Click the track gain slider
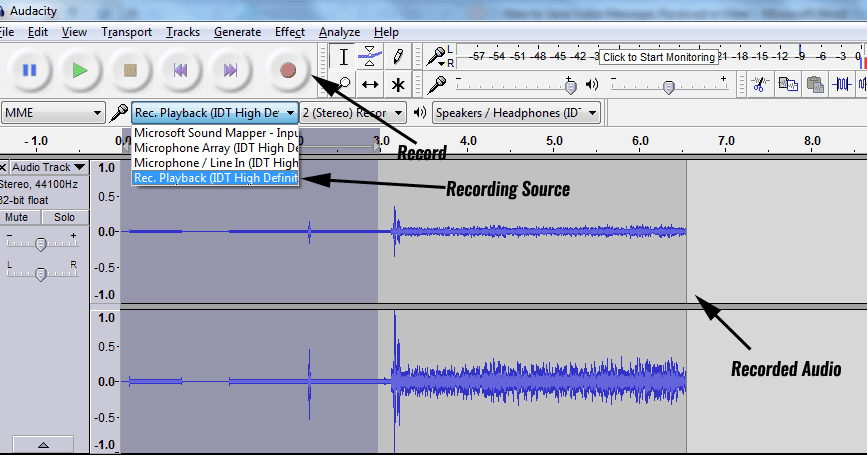The width and height of the screenshot is (867, 455). point(41,243)
